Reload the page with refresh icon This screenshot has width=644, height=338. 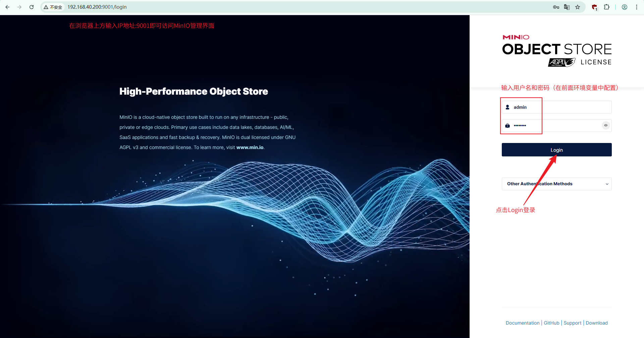(32, 7)
